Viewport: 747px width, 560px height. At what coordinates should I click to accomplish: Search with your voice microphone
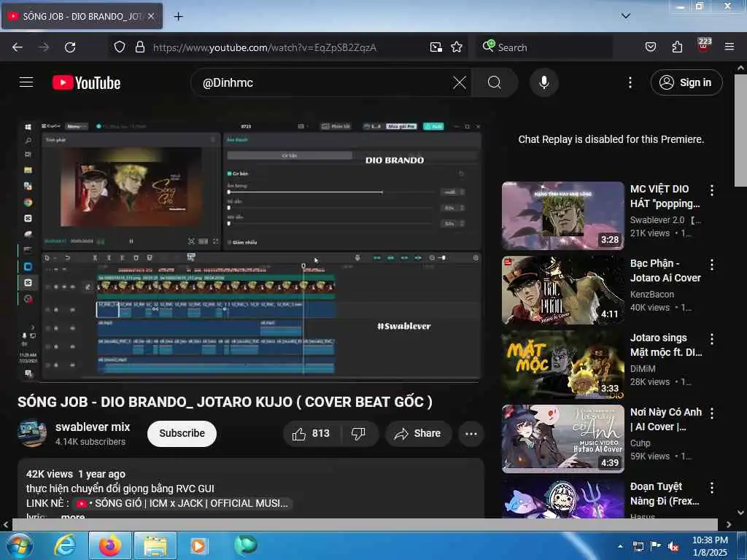pyautogui.click(x=544, y=83)
